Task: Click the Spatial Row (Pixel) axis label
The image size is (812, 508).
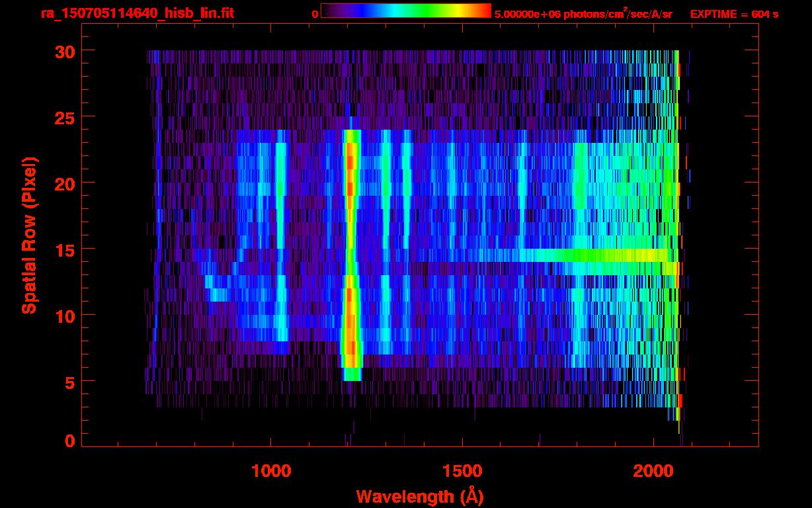Action: pos(28,235)
